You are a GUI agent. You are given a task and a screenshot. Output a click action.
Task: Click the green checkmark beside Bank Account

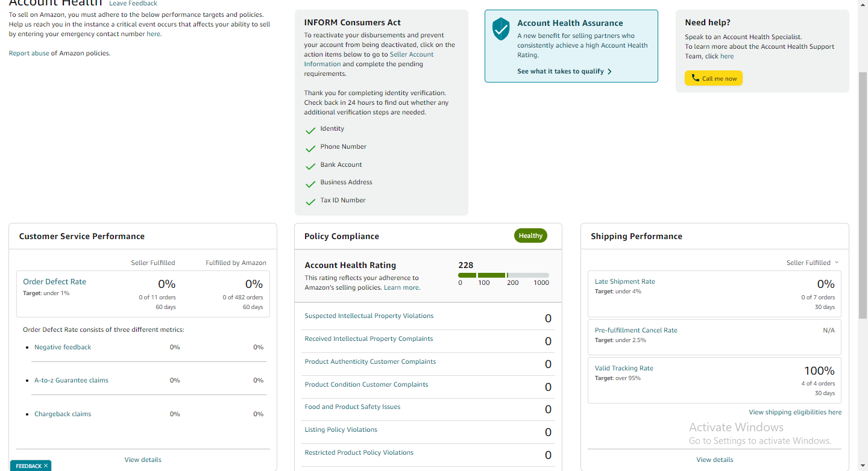(310, 167)
